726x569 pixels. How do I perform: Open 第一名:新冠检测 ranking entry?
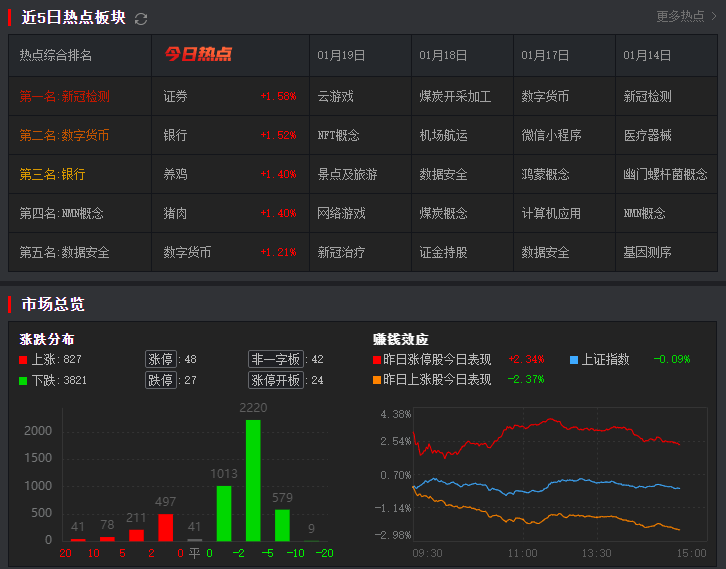(x=64, y=96)
